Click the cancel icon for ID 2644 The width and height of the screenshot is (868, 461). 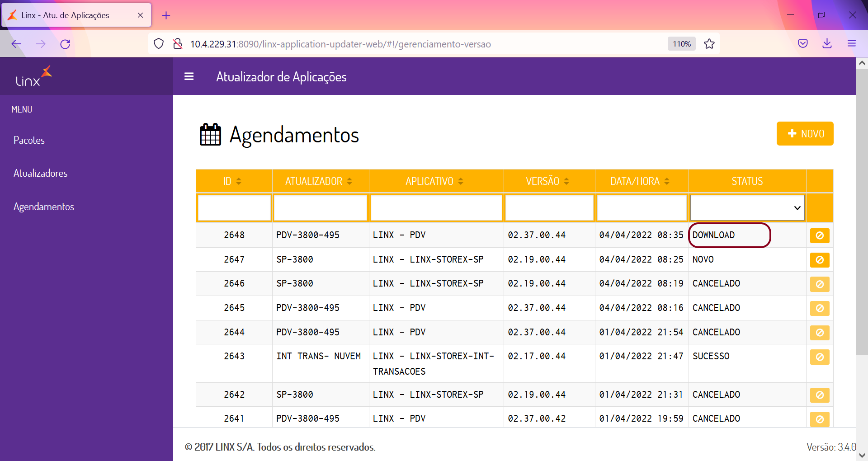point(819,333)
